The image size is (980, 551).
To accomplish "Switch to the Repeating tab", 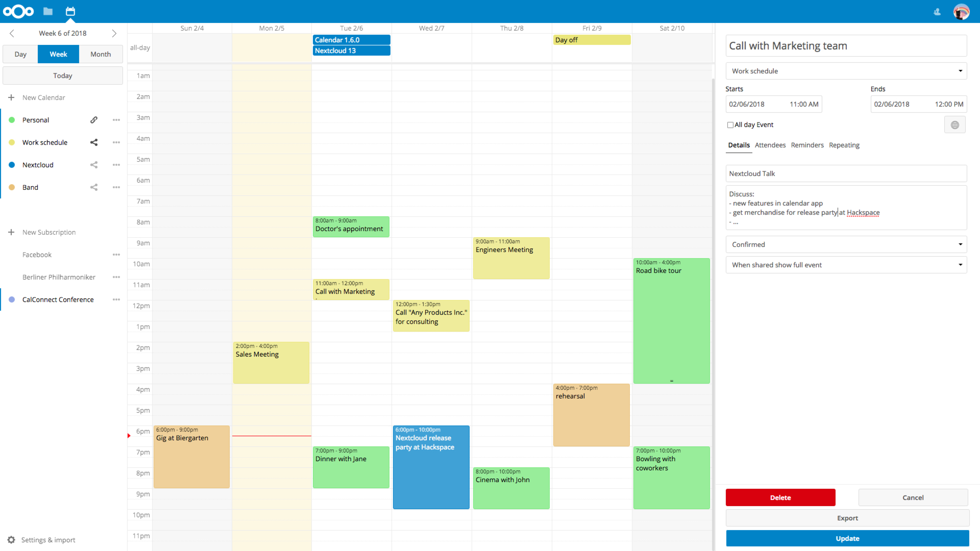I will pos(843,145).
